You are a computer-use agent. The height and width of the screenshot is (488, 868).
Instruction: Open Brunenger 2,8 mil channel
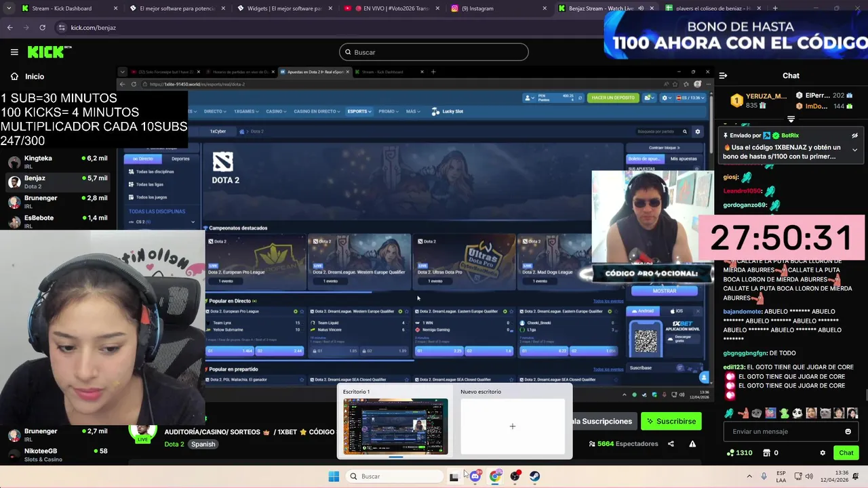[58, 202]
